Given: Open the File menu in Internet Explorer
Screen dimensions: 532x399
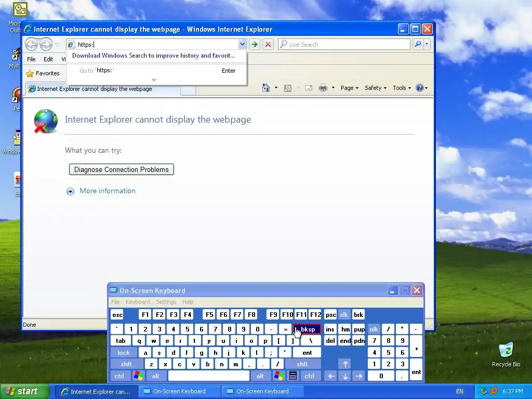Looking at the screenshot, I should click(x=31, y=59).
